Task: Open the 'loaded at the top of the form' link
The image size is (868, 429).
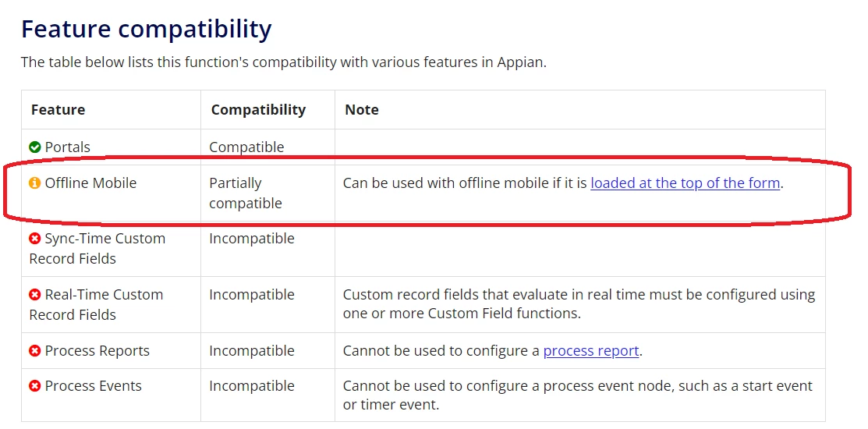Action: 686,183
